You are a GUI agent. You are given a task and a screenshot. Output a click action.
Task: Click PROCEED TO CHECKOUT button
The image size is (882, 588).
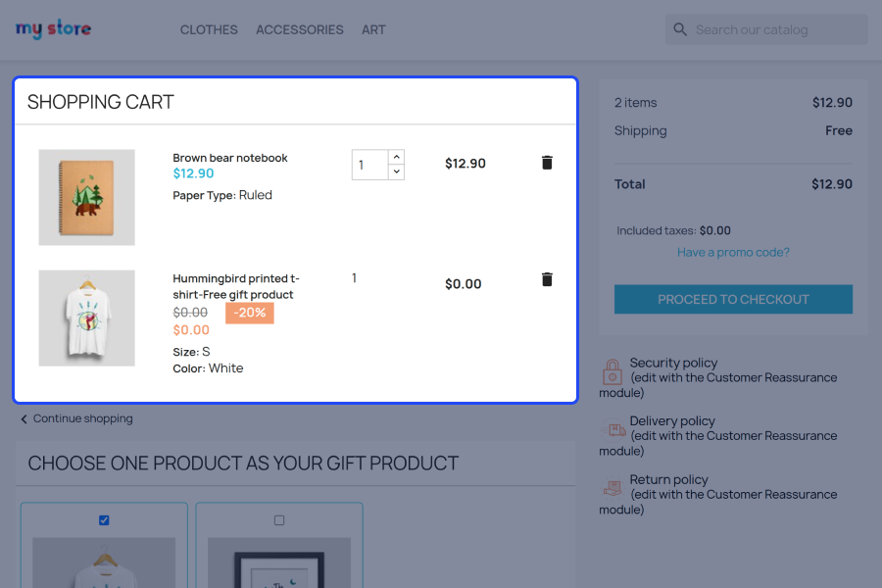pyautogui.click(x=733, y=299)
